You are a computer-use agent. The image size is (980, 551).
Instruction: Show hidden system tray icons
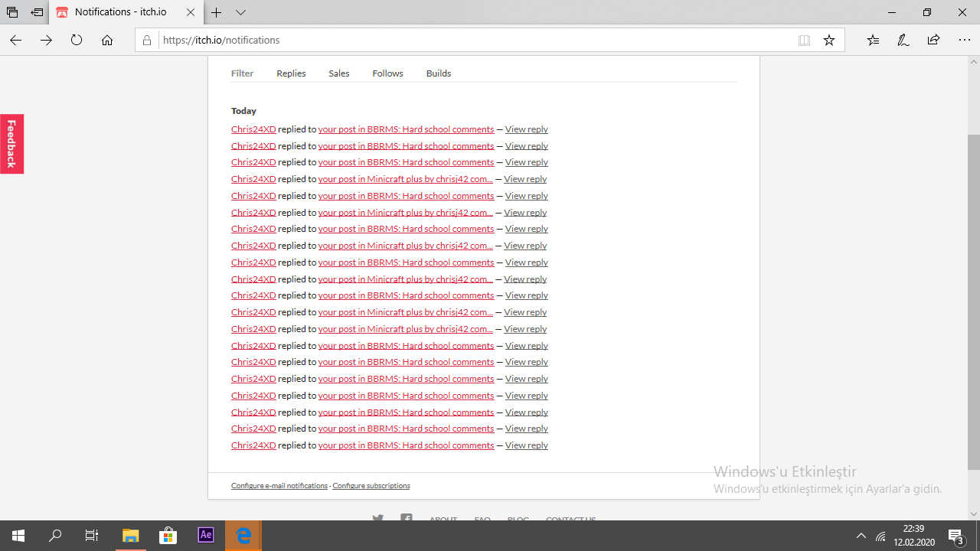(x=861, y=536)
